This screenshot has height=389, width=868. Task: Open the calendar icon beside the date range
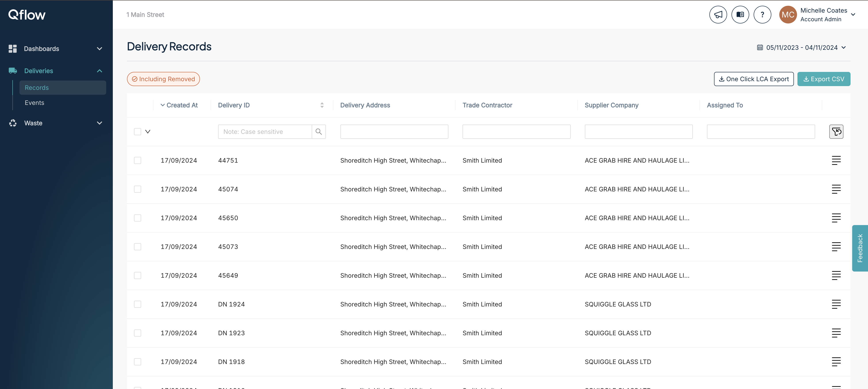pos(760,47)
